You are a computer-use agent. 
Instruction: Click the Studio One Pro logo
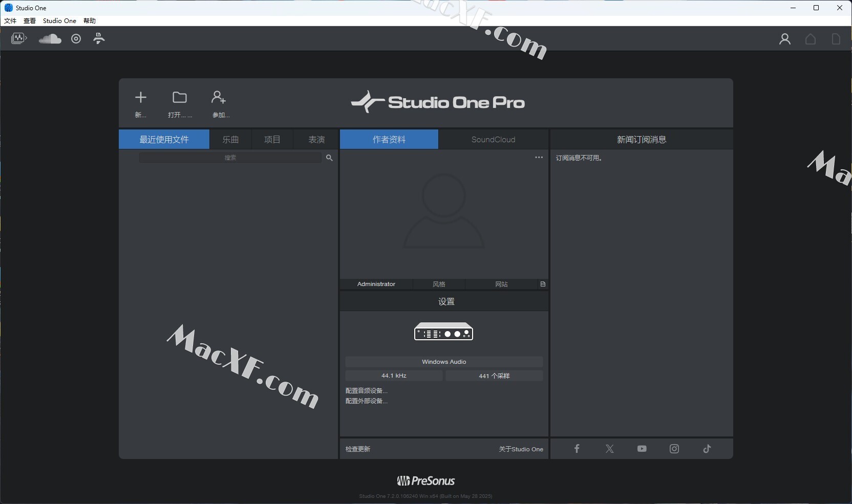pyautogui.click(x=438, y=102)
